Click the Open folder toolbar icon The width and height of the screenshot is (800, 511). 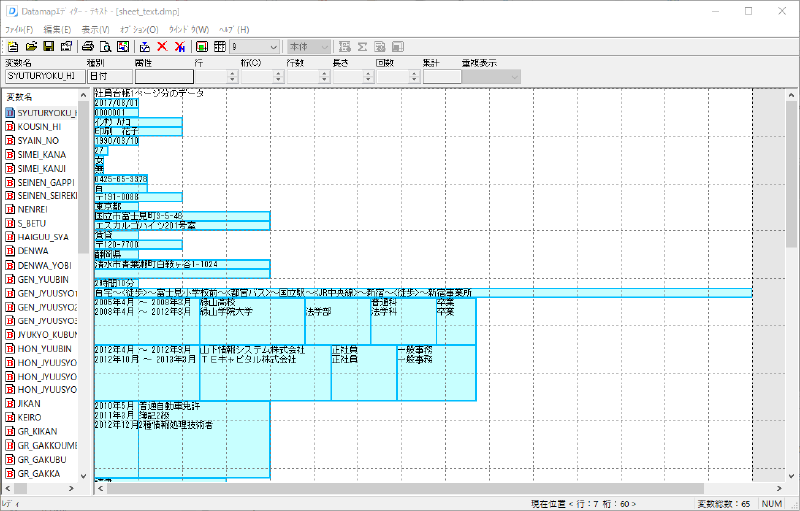point(30,47)
